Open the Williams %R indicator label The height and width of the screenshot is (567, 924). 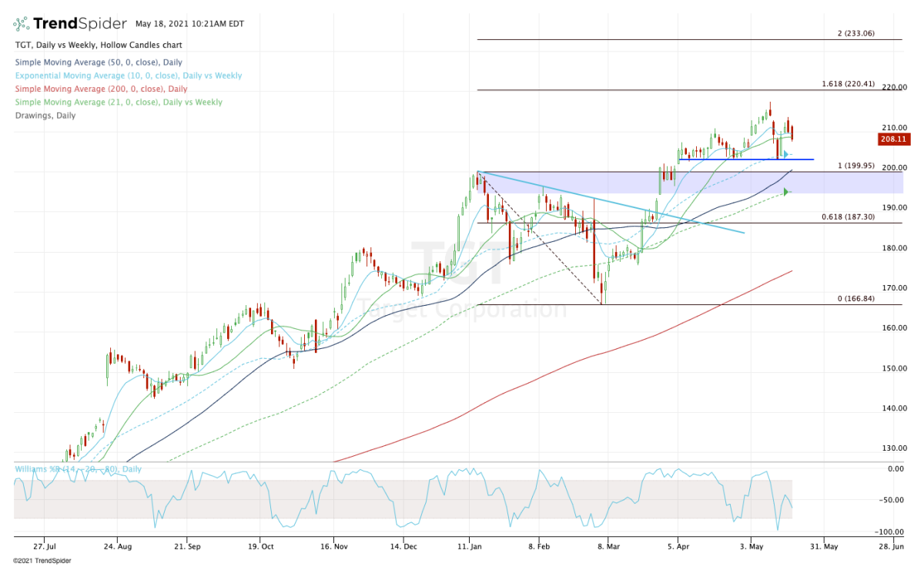pos(79,468)
